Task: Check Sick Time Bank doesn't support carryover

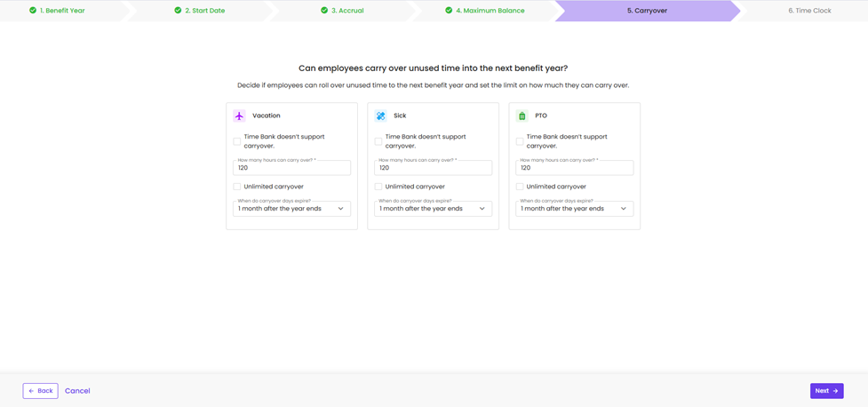Action: point(378,141)
